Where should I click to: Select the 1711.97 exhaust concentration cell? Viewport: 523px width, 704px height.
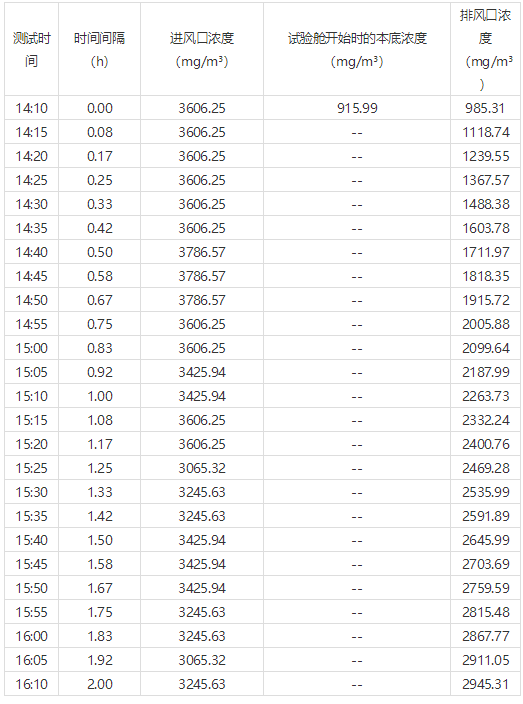485,252
